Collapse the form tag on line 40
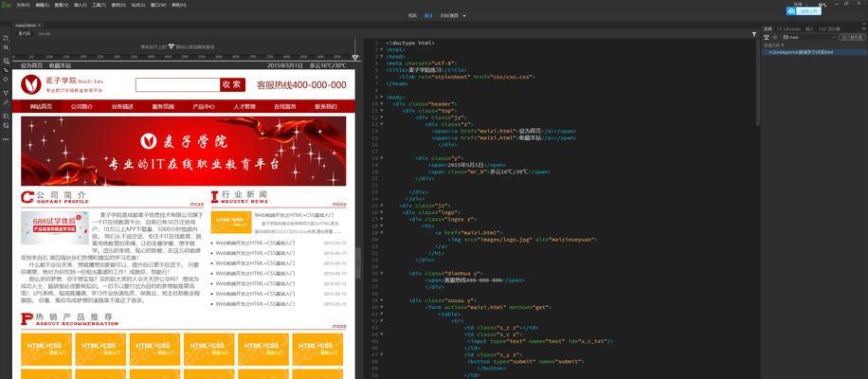The width and height of the screenshot is (868, 379). pyautogui.click(x=382, y=307)
